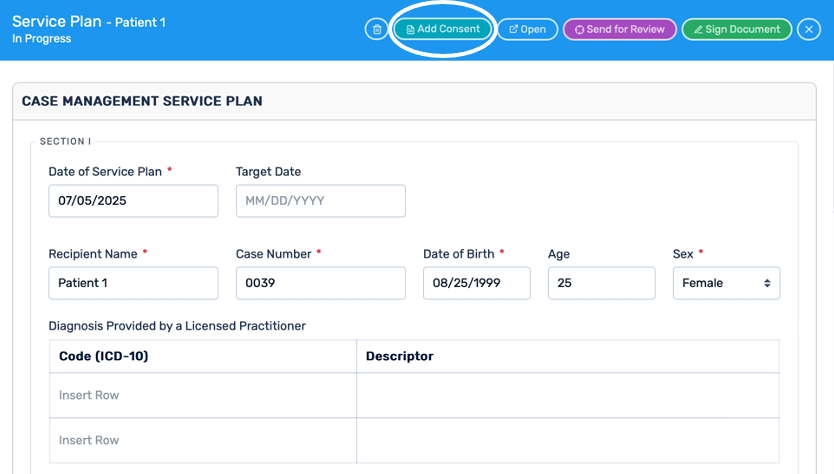The width and height of the screenshot is (834, 474).
Task: Send the service plan for review
Action: point(619,30)
